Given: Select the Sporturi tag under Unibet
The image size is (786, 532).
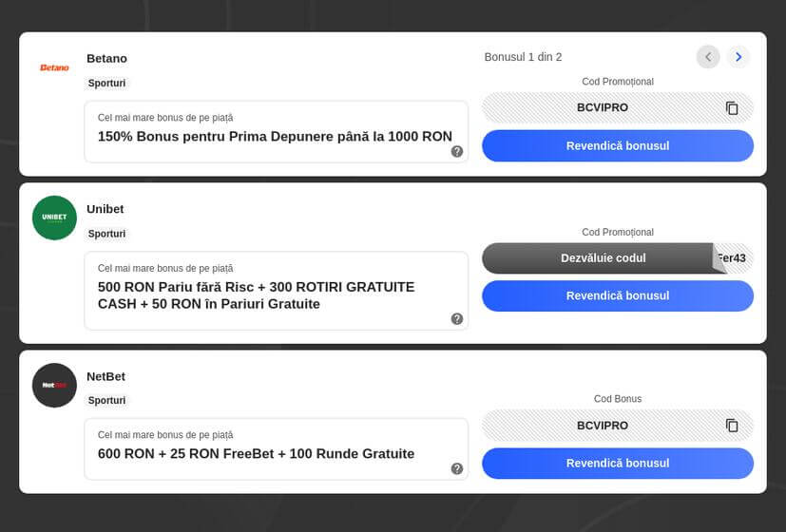Looking at the screenshot, I should click(x=106, y=234).
